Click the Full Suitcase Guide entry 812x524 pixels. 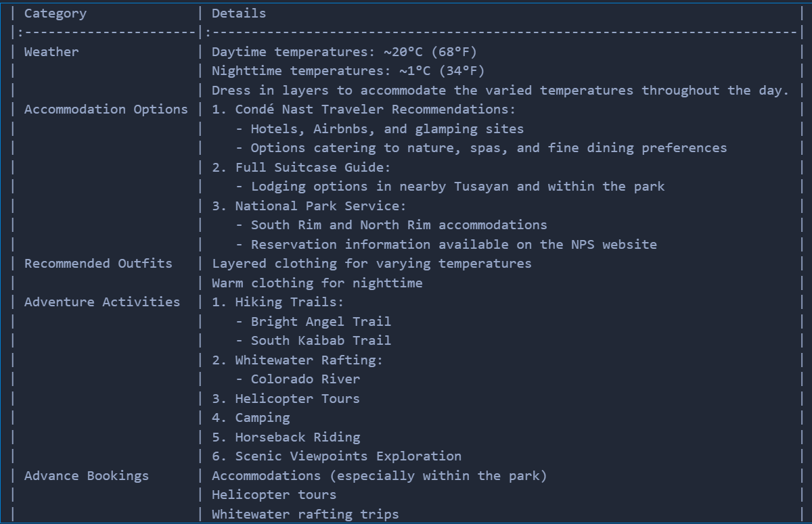pos(301,167)
